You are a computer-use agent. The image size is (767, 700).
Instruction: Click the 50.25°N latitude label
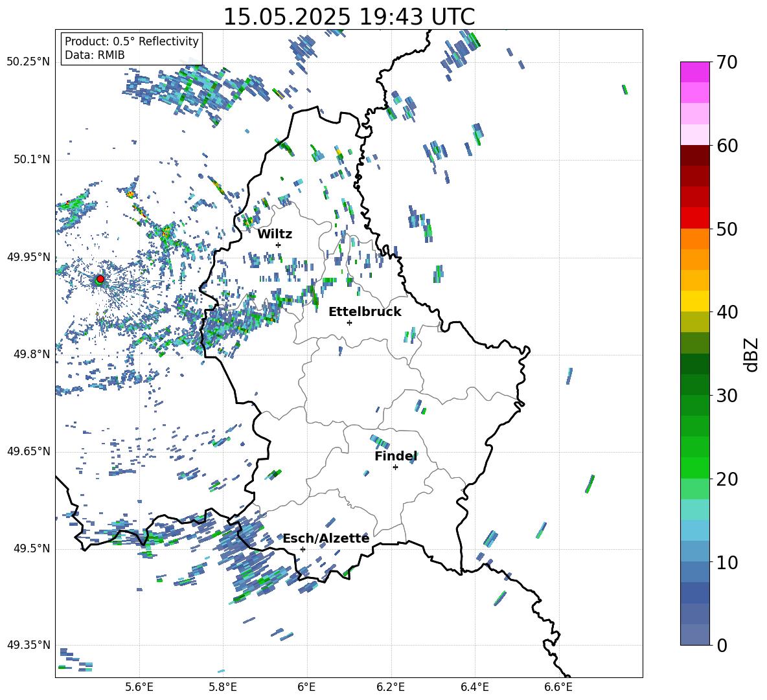tap(29, 62)
